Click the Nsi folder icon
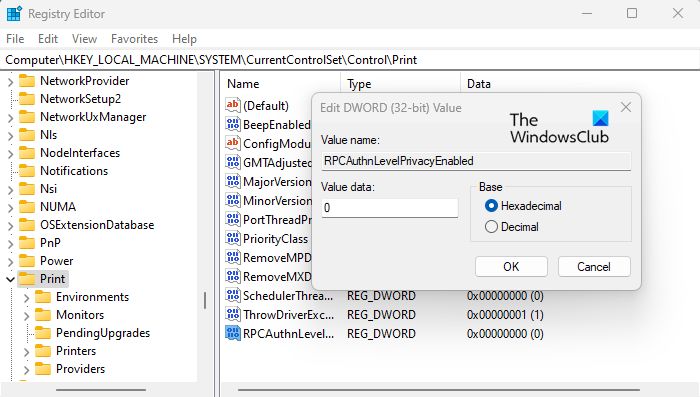 [x=27, y=189]
